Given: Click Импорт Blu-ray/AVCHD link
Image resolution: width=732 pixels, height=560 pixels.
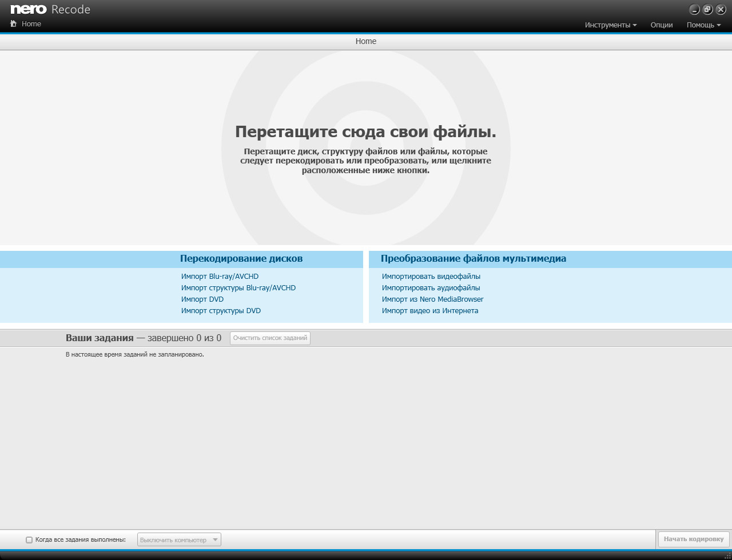Looking at the screenshot, I should (x=220, y=277).
